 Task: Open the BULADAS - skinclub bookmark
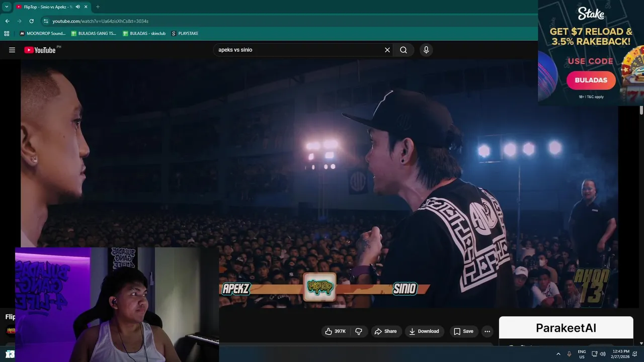tap(143, 34)
